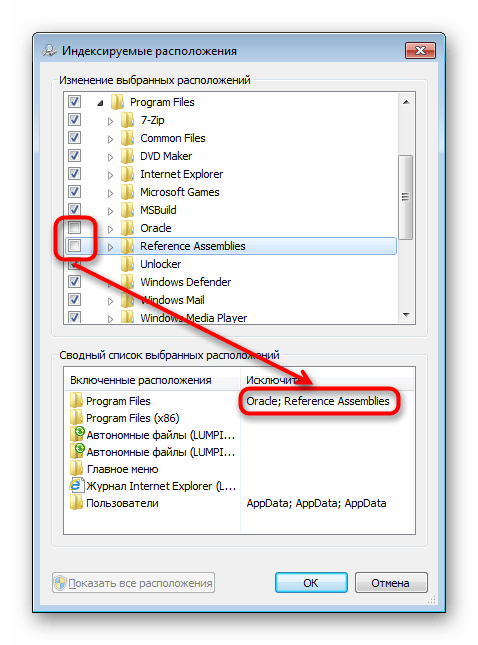Image resolution: width=478 pixels, height=645 pixels.
Task: Check the Oracle folder checkbox
Action: click(74, 227)
